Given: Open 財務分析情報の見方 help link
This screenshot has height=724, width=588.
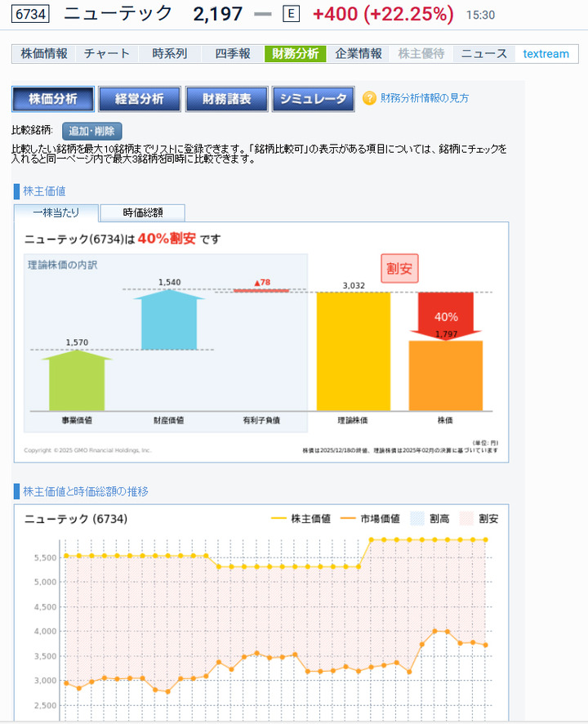Looking at the screenshot, I should pos(425,98).
